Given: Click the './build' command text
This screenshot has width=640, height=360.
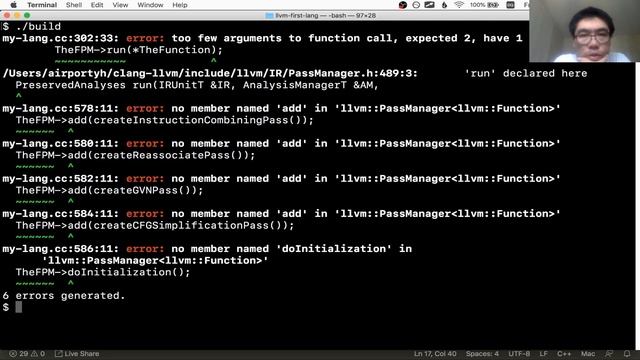Looking at the screenshot, I should [x=38, y=27].
